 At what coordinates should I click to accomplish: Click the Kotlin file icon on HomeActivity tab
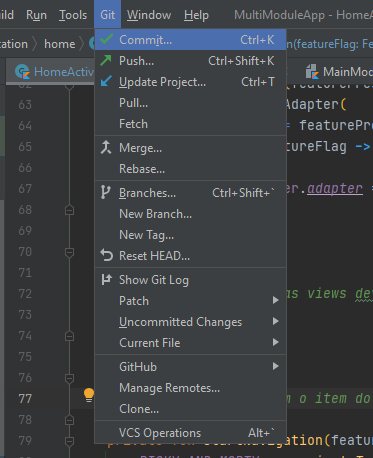coord(23,72)
